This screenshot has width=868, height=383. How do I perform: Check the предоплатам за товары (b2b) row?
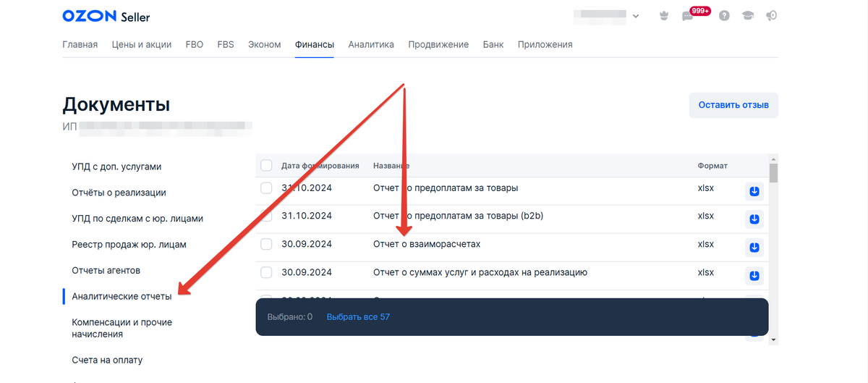tap(266, 216)
